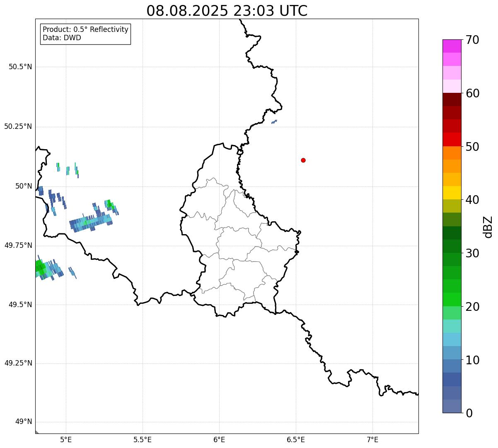Click the dBZ colorbar axis label
The image size is (498, 448).
click(488, 226)
